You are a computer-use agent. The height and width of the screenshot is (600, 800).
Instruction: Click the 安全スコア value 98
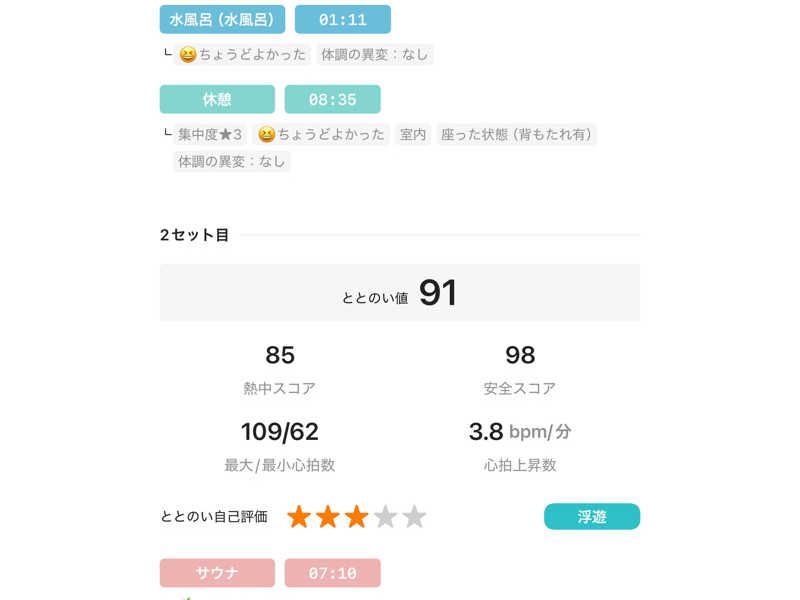coord(520,355)
